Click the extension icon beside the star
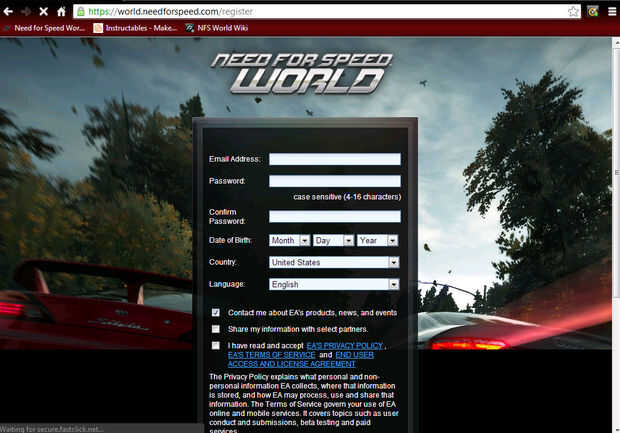 592,11
